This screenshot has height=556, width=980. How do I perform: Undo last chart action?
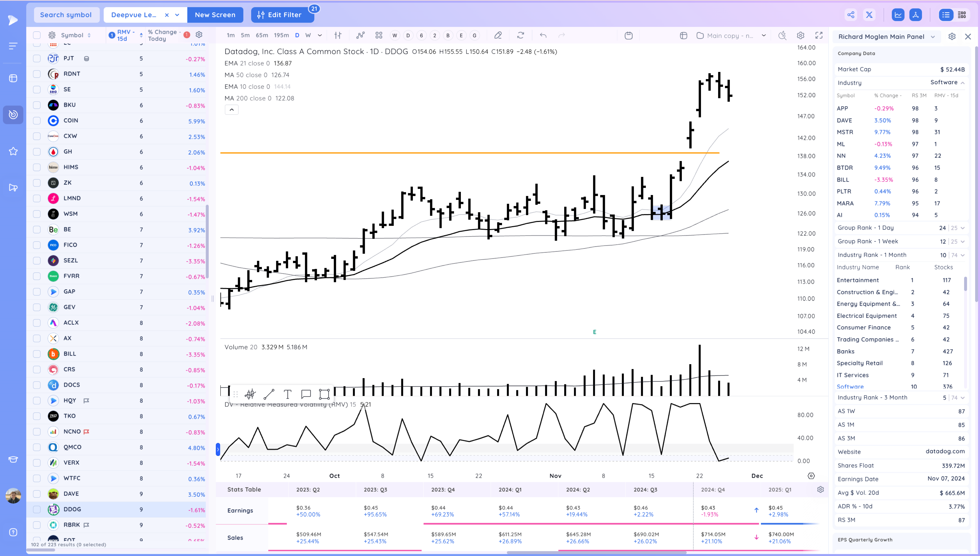coord(543,36)
